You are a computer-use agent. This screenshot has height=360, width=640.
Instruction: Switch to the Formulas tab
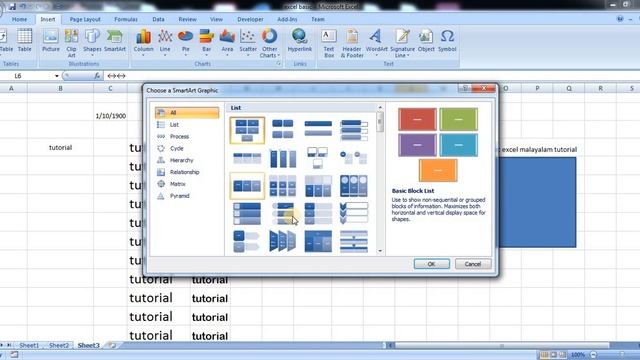tap(126, 19)
